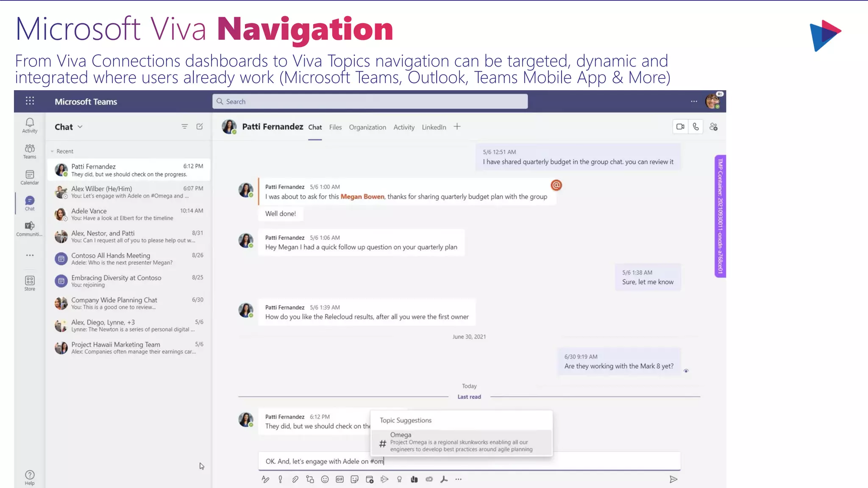The image size is (868, 488).
Task: Open the Project Hawaii Marketing Team chat
Action: tap(129, 347)
